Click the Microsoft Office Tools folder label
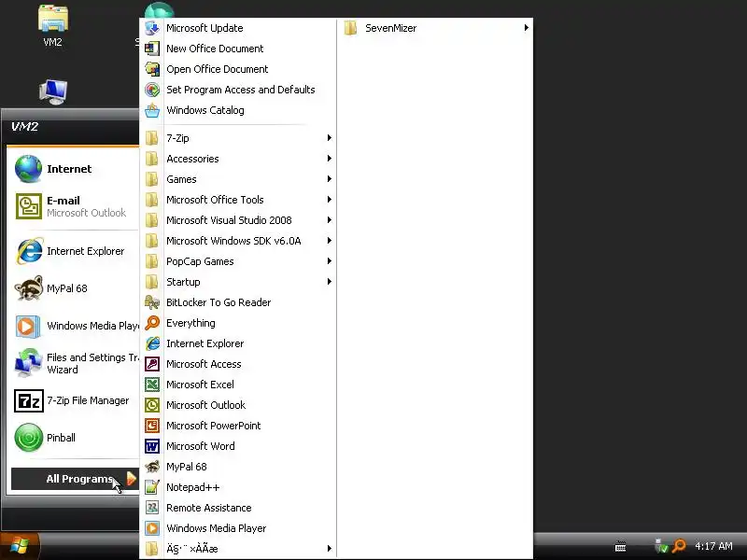Viewport: 747px width, 560px height. [x=215, y=200]
